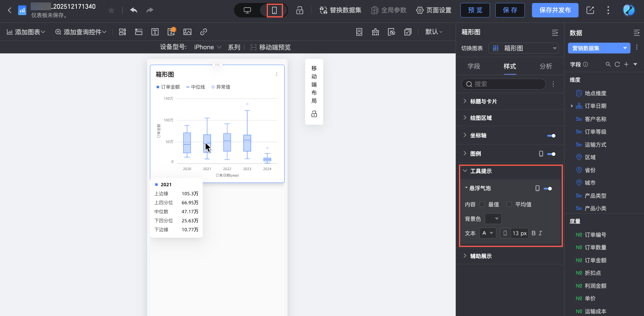Click the mobile layout phone icon
This screenshot has width=644, height=316.
pos(274,10)
